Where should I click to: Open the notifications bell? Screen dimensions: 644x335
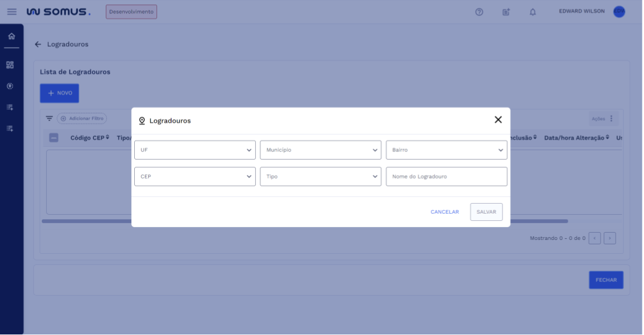(533, 12)
